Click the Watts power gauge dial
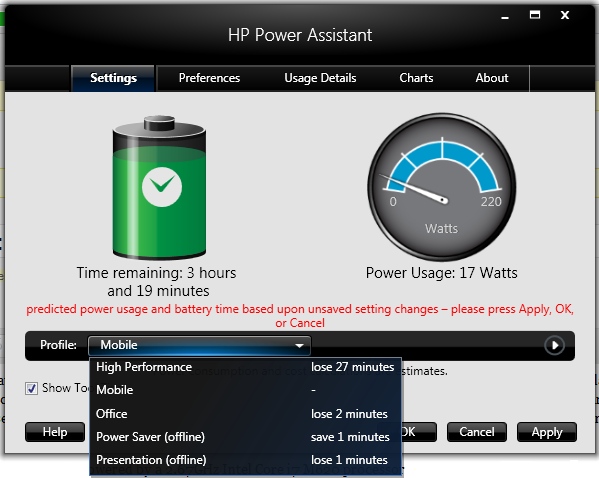The image size is (599, 478). point(442,187)
